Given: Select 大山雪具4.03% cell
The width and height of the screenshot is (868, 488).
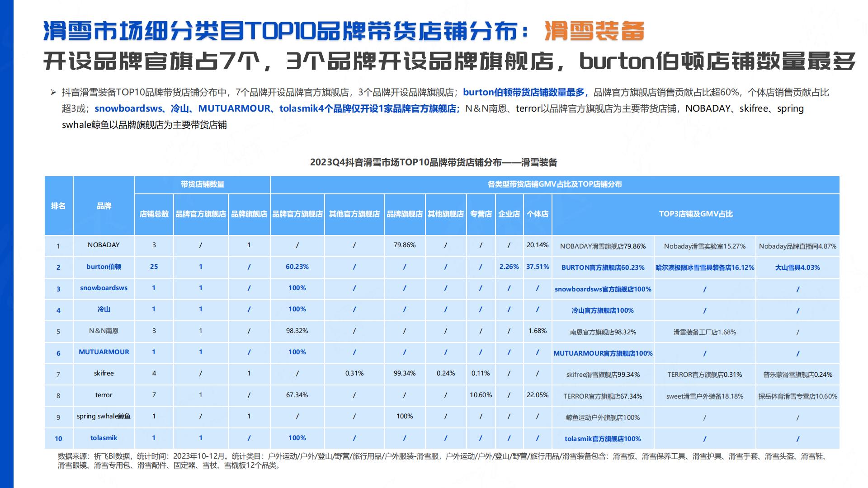Looking at the screenshot, I should coord(797,267).
